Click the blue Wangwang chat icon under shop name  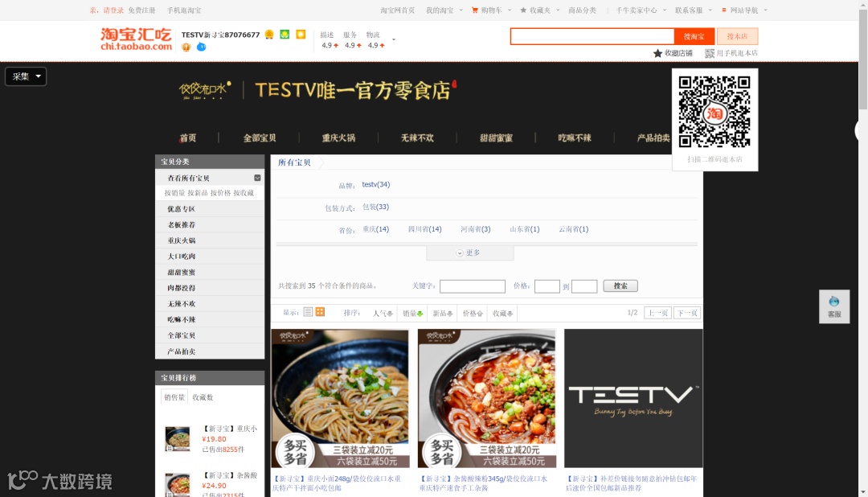[202, 47]
